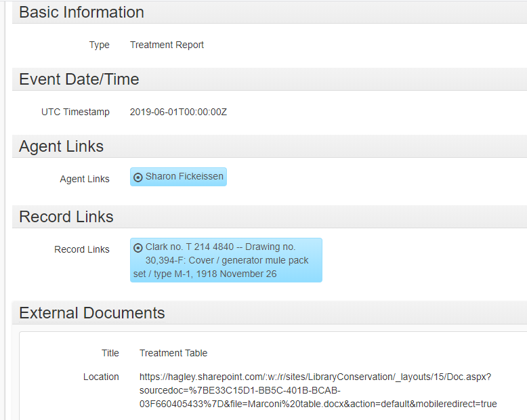Viewport: 527px width, 420px height.
Task: Click the Agent Links section heading
Action: (61, 146)
